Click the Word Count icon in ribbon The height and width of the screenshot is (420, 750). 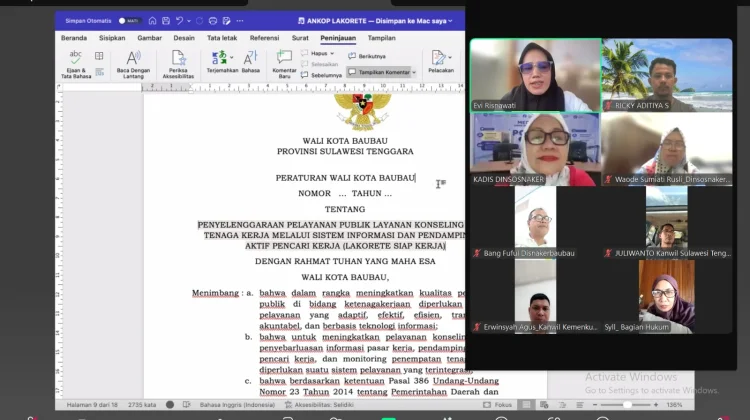(x=99, y=72)
